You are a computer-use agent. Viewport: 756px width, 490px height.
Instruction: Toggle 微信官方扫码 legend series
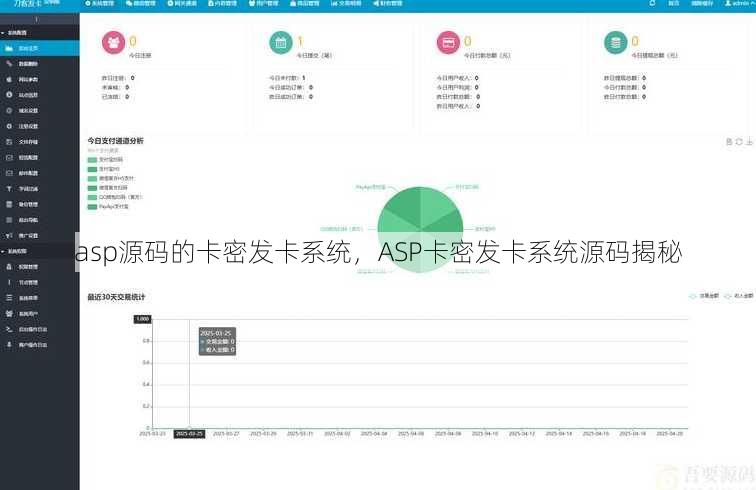click(108, 188)
